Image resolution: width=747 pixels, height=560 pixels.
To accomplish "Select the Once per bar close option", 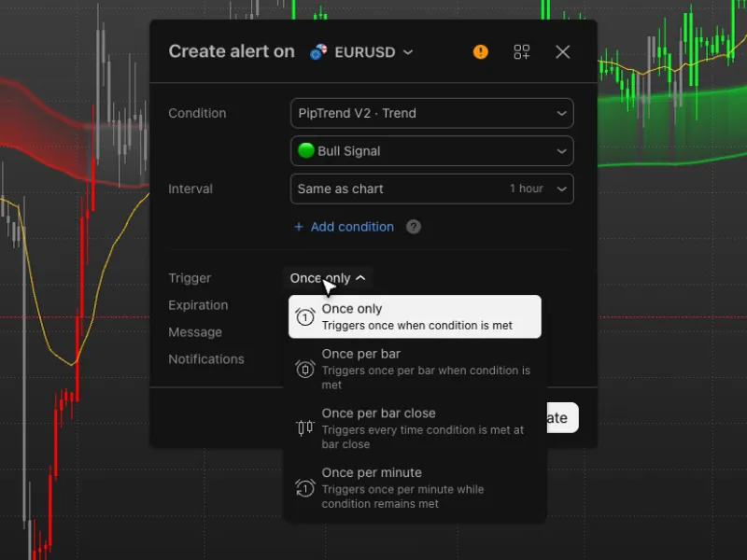I will coord(415,428).
